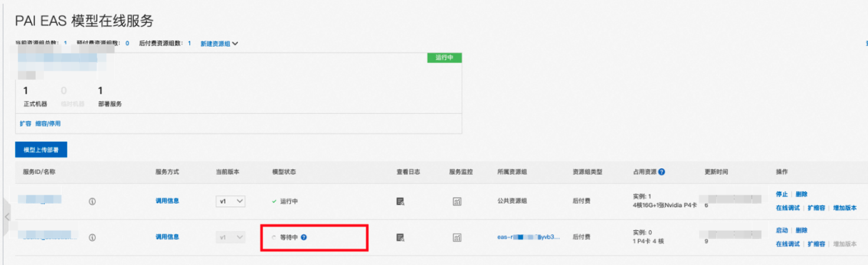Image resolution: width=868 pixels, height=265 pixels.
Task: Open 调用信息 for the running service
Action: point(167,201)
